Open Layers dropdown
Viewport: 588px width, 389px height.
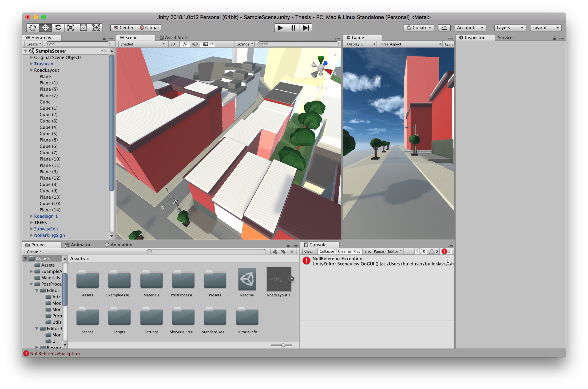coord(510,28)
